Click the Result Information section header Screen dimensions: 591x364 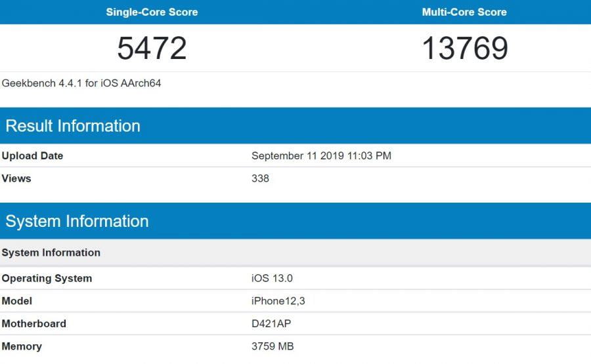click(x=295, y=126)
